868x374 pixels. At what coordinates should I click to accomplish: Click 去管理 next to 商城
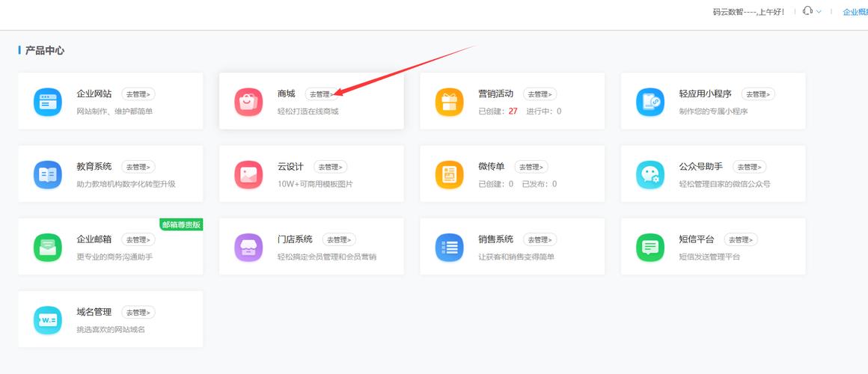(322, 94)
